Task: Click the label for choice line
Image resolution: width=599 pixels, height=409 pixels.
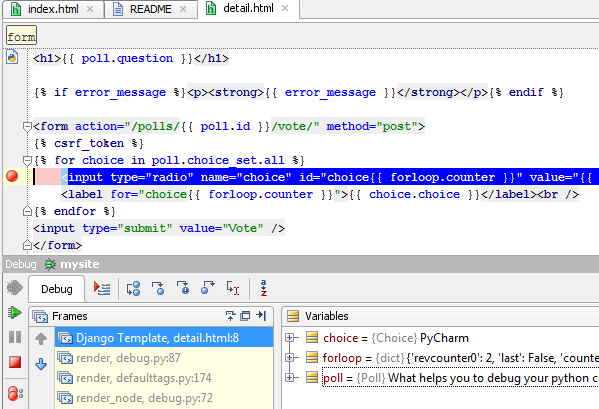Action: click(x=320, y=194)
